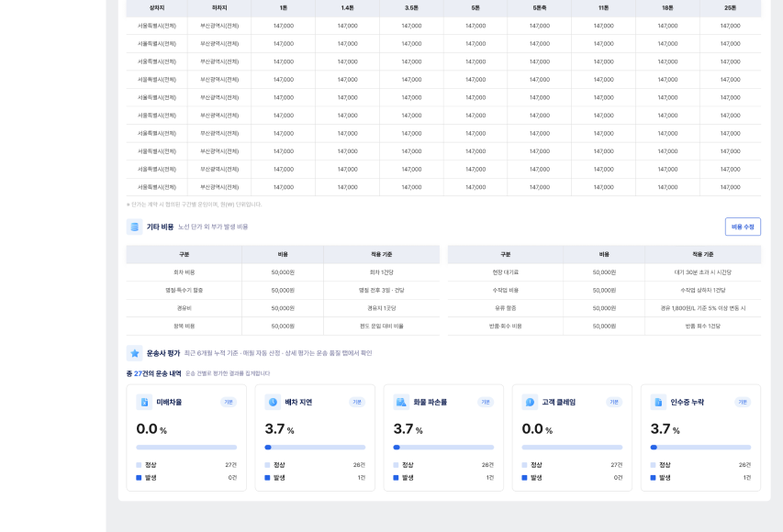
Task: Open 비용 수정 to edit costs
Action: (743, 227)
